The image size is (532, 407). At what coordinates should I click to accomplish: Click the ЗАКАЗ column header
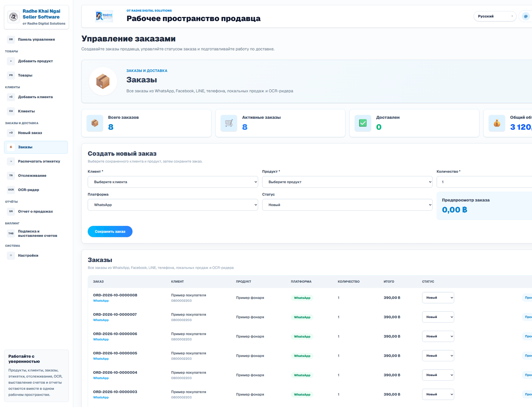click(x=98, y=282)
